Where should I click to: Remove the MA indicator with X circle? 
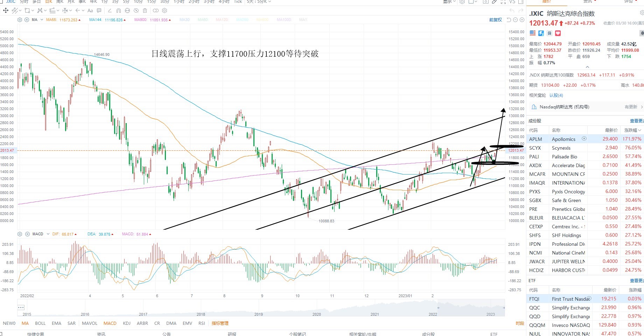[x=27, y=20]
